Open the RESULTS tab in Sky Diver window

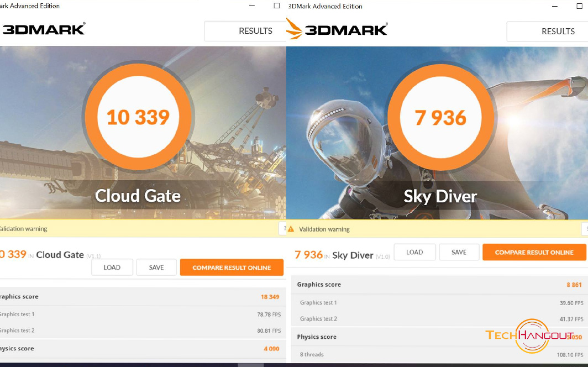[548, 32]
